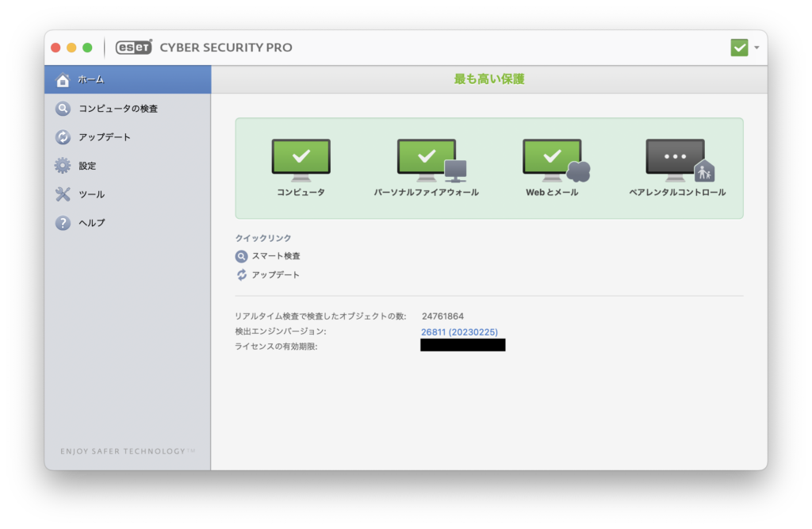Open ヘルプ from the sidebar

pos(128,223)
